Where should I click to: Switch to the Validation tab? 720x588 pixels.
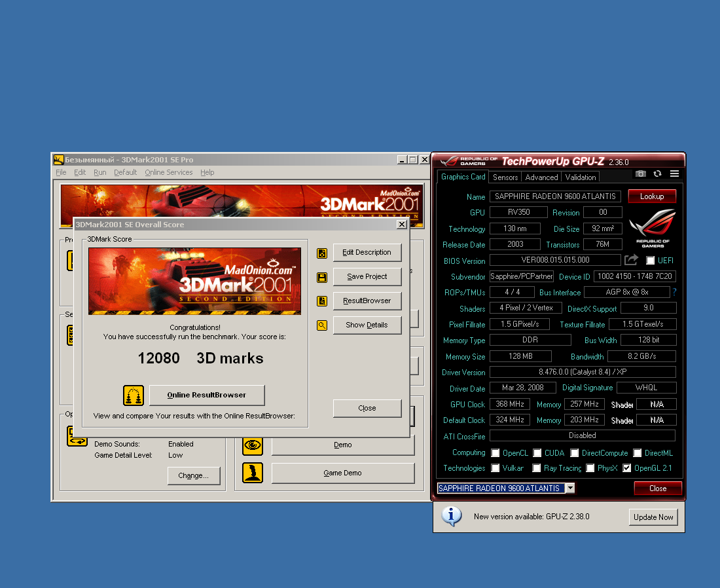point(581,177)
